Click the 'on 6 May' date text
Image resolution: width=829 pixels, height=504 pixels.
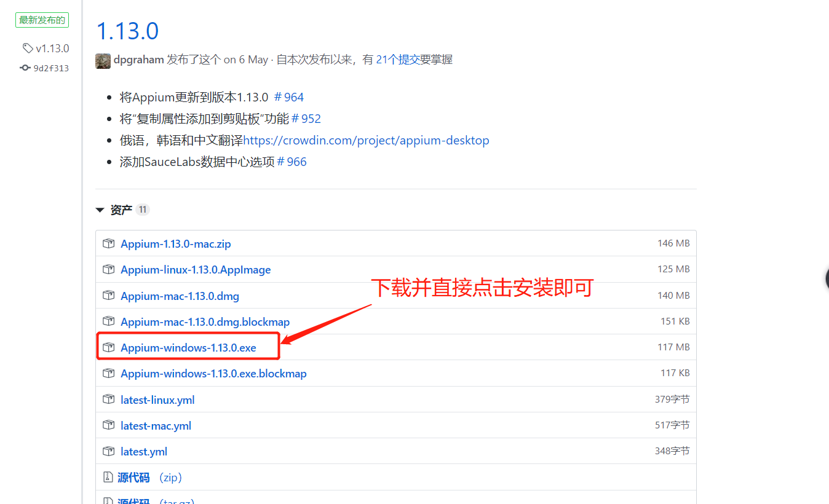(246, 60)
